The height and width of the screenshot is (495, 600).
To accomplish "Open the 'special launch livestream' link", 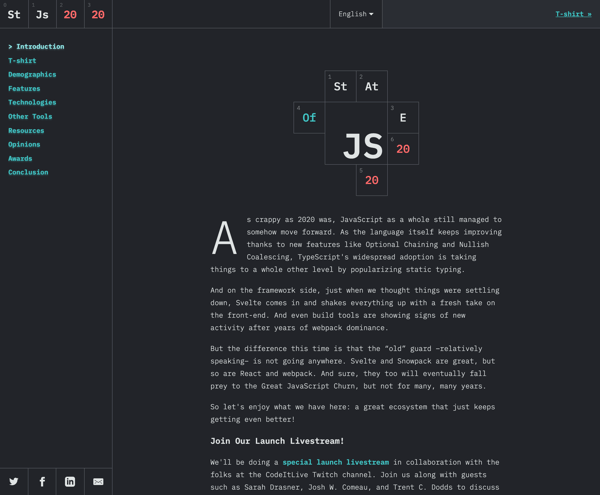I will 336,462.
